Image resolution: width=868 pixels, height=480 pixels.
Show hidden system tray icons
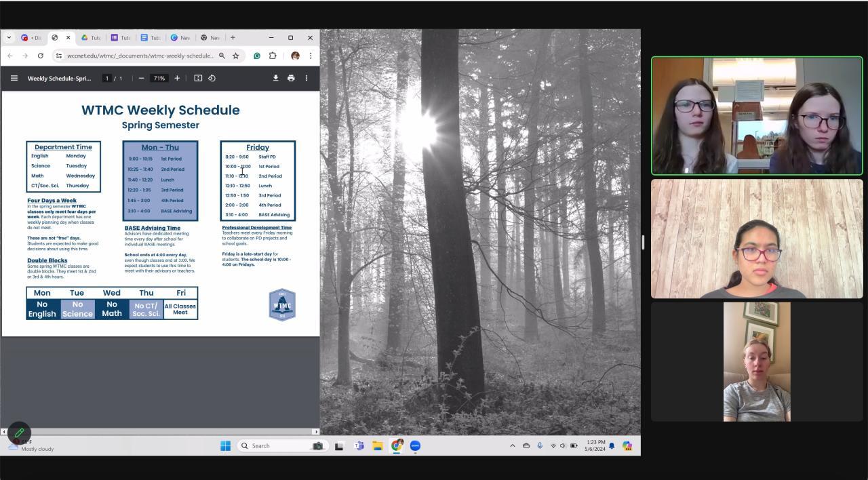512,445
